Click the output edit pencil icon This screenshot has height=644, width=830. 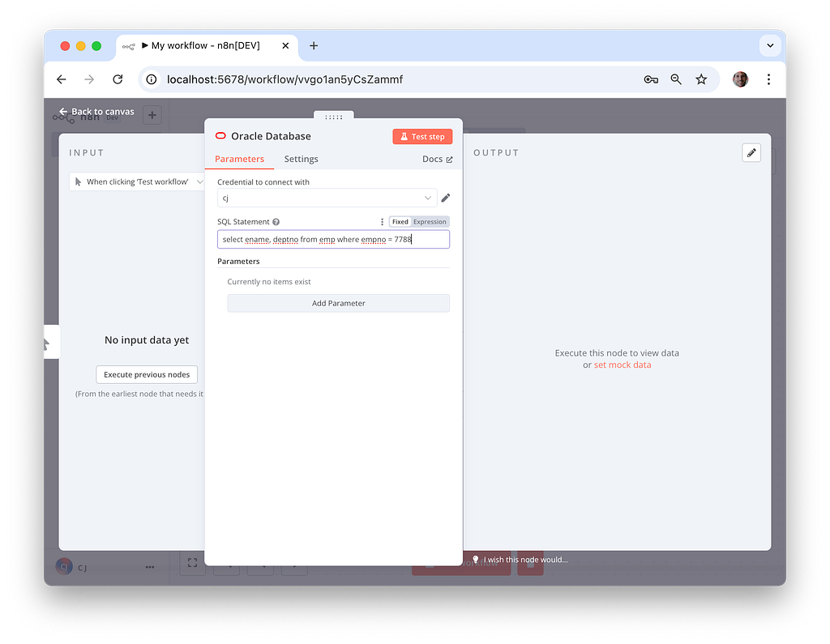751,153
